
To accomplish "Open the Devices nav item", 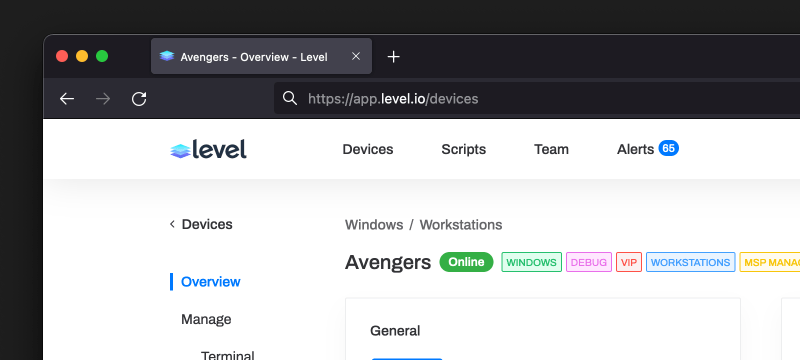I will [x=368, y=149].
